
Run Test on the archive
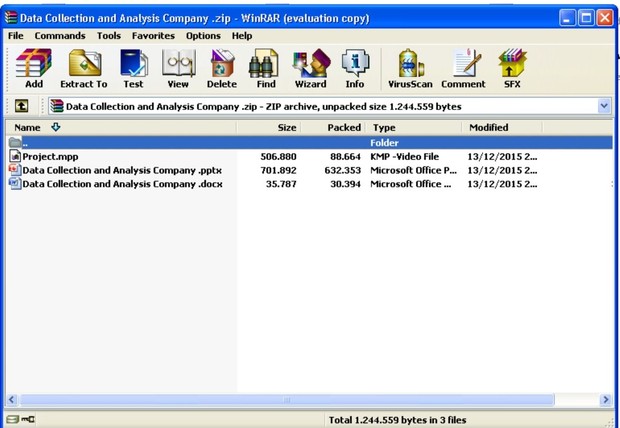(x=133, y=68)
